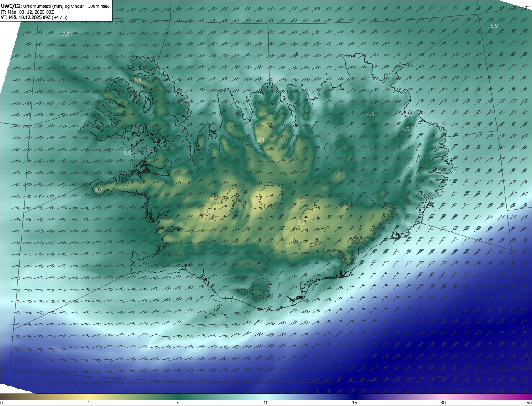532x406 pixels.
Task: Click the '30' tick on the color scale
Action: (x=443, y=403)
